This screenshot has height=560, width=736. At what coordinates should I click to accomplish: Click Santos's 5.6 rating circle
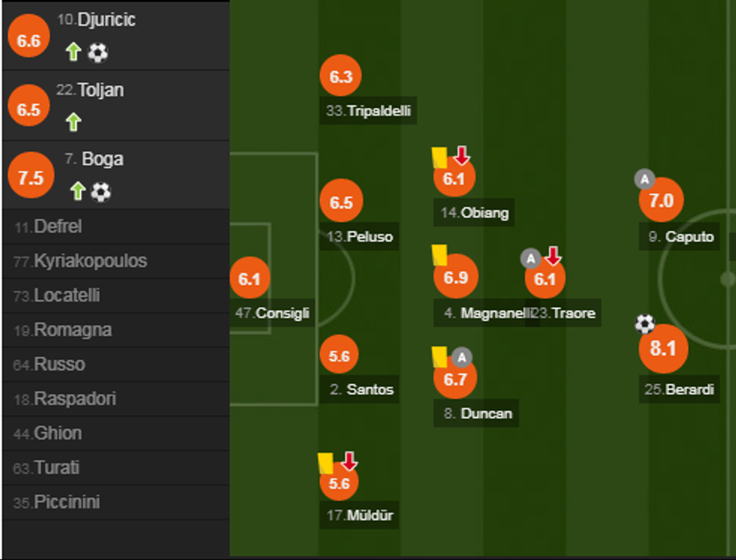click(x=339, y=356)
